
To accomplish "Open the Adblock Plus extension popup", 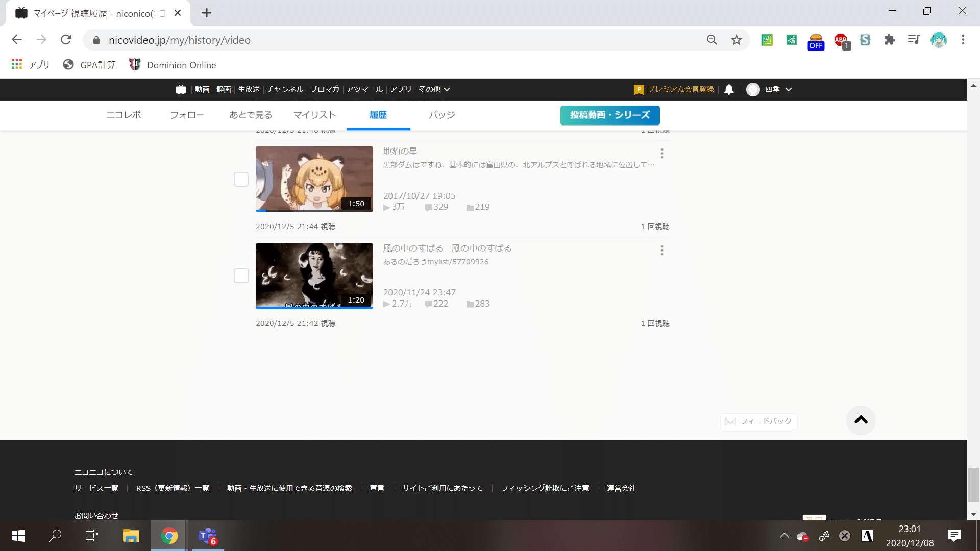I will coord(841,39).
